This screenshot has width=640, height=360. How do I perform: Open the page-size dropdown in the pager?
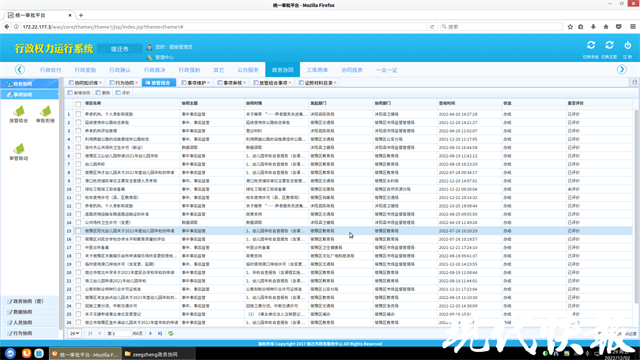click(74, 333)
